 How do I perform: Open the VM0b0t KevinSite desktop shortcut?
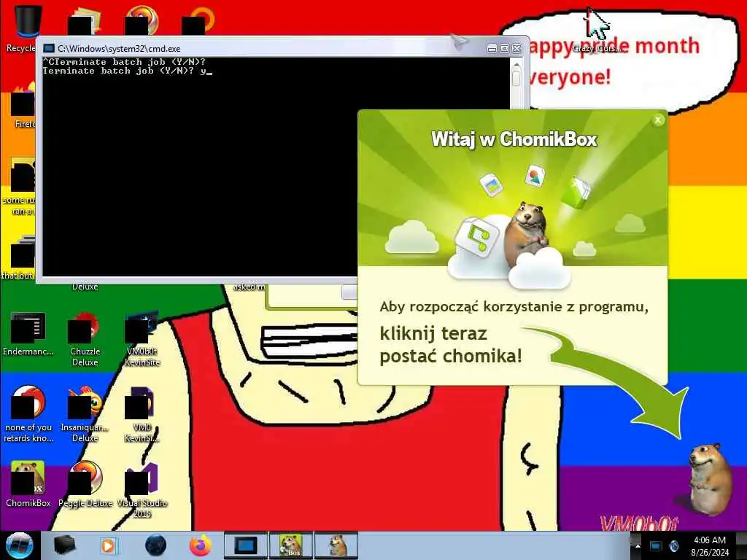coord(142,338)
